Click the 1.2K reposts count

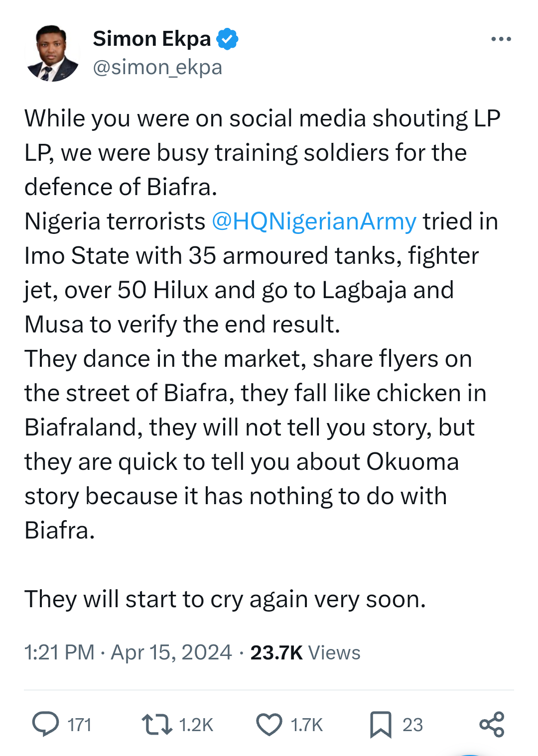pos(196,725)
